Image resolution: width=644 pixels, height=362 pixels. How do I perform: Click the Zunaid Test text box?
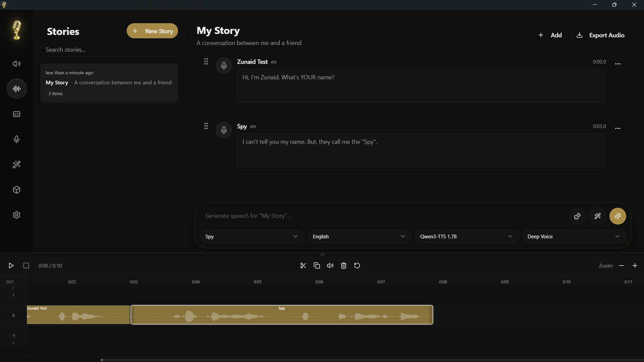pyautogui.click(x=421, y=86)
